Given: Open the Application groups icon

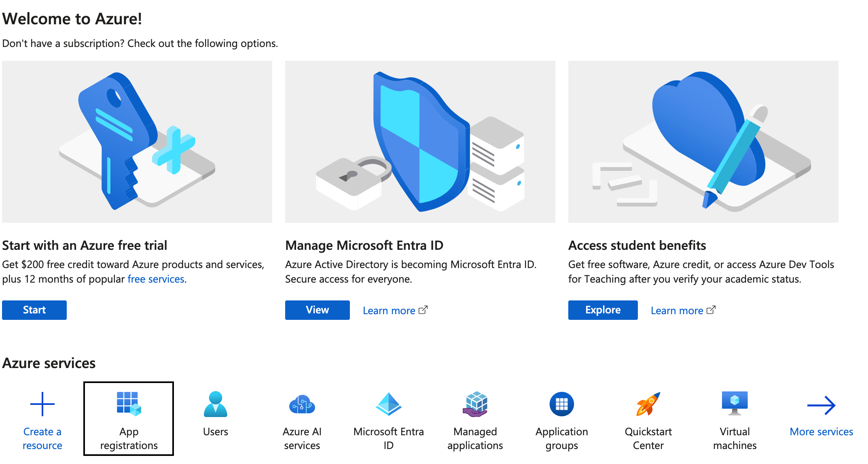Looking at the screenshot, I should pos(561,404).
